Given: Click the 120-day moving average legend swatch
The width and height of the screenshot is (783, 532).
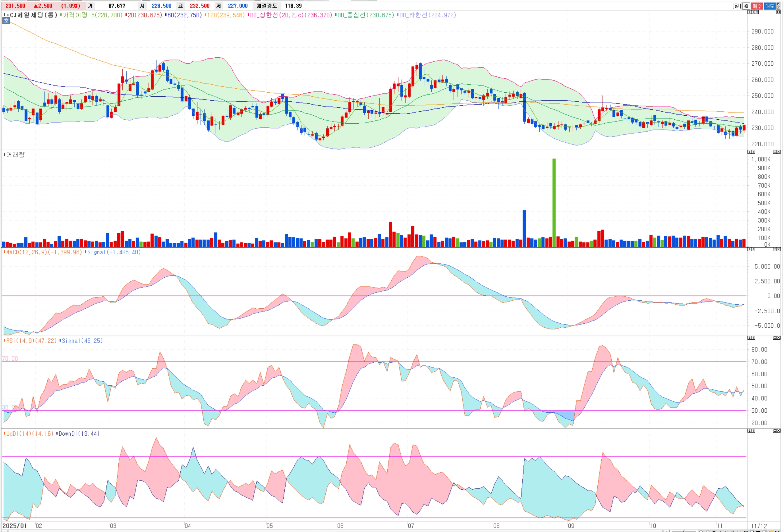Looking at the screenshot, I should 205,15.
